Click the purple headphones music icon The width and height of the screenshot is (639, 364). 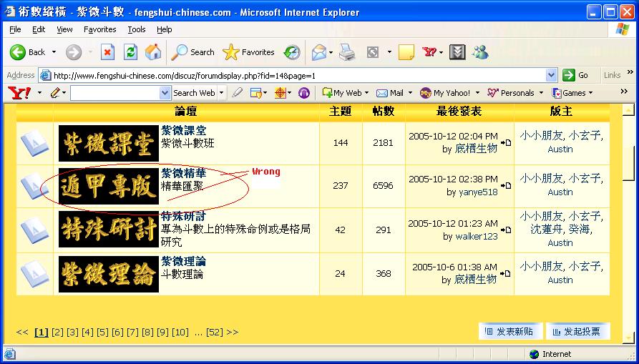[x=304, y=93]
